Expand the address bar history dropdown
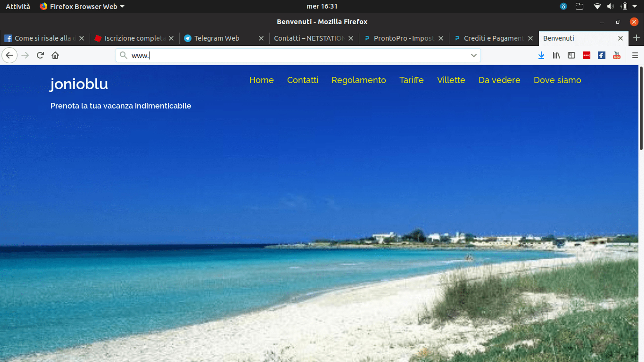Viewport: 644px width, 362px height. coord(473,55)
